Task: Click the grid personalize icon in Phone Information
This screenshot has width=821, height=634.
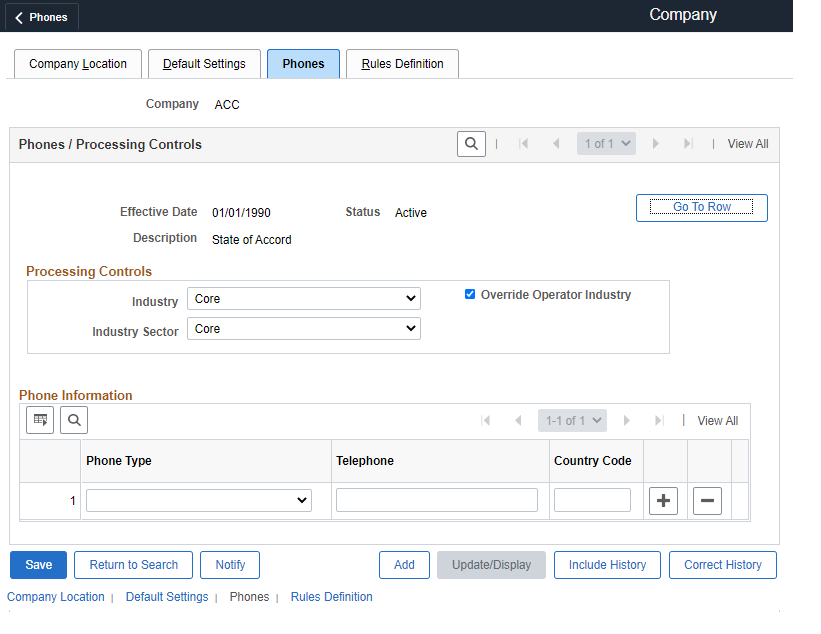Action: pos(40,420)
